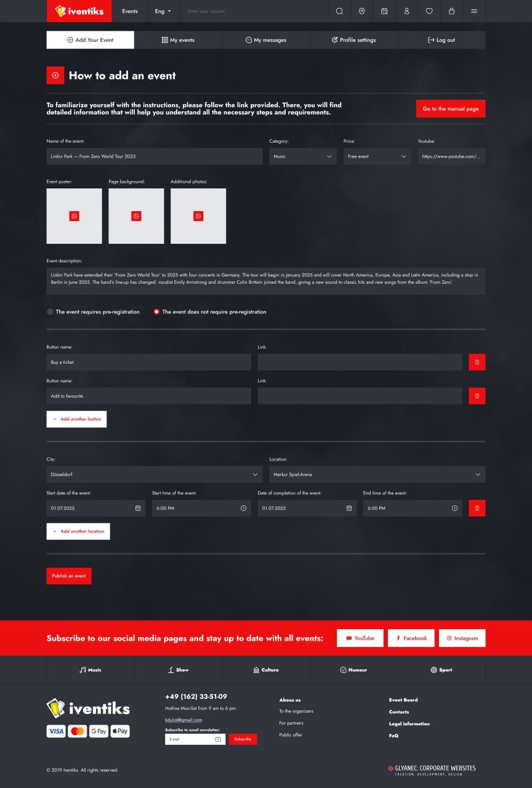Click Add another location button
This screenshot has height=788, width=532.
pyautogui.click(x=78, y=531)
